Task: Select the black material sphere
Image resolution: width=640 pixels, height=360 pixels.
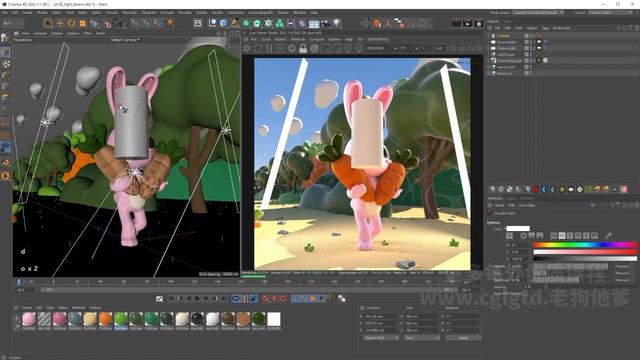Action: [197, 319]
